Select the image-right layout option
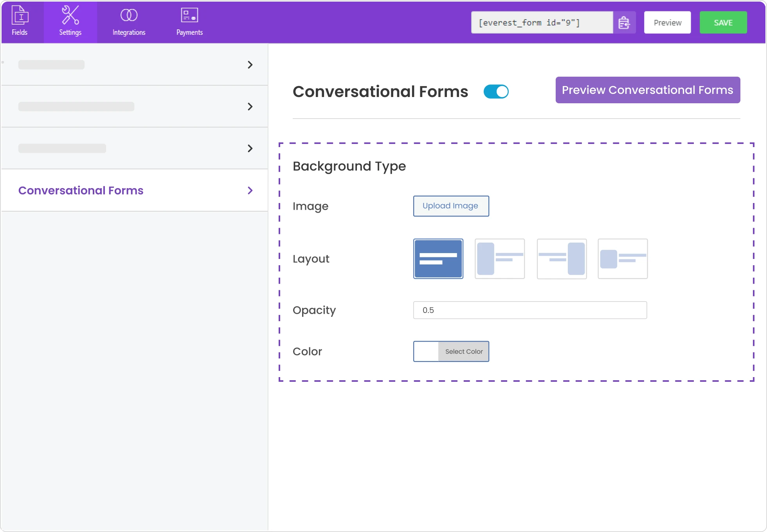Image resolution: width=767 pixels, height=532 pixels. point(562,259)
